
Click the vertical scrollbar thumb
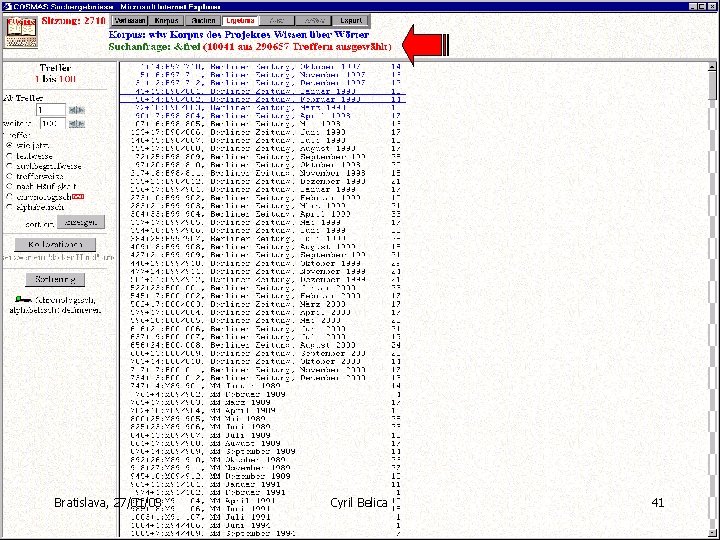tap(712, 85)
